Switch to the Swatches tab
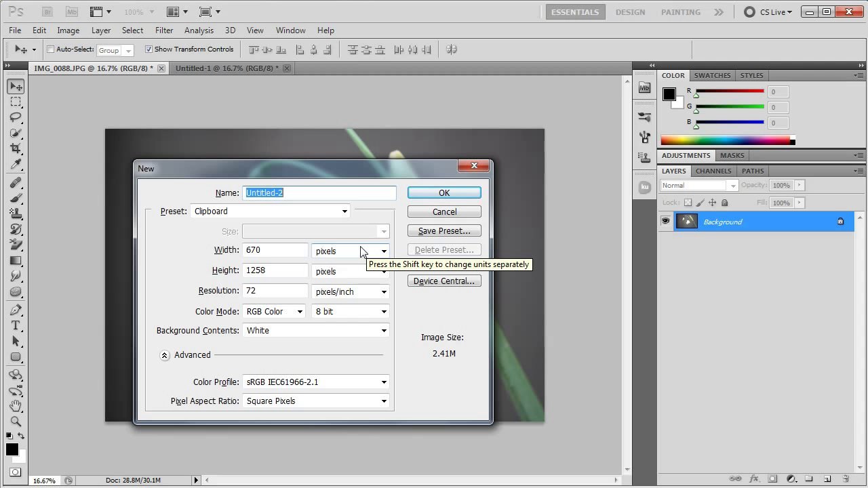This screenshot has height=488, width=868. (x=712, y=75)
